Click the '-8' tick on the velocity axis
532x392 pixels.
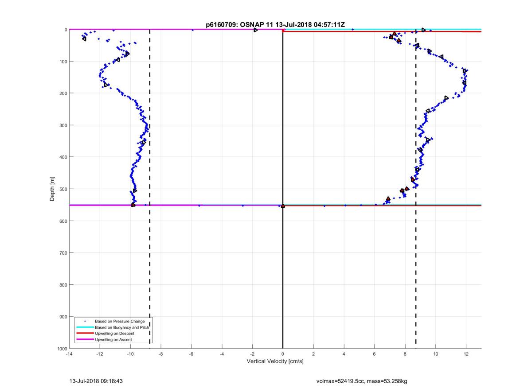160,354
